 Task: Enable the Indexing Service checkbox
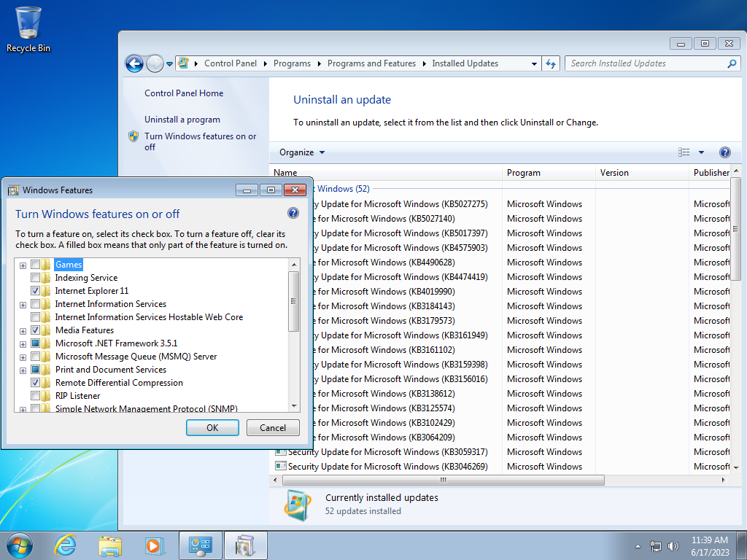coord(35,278)
